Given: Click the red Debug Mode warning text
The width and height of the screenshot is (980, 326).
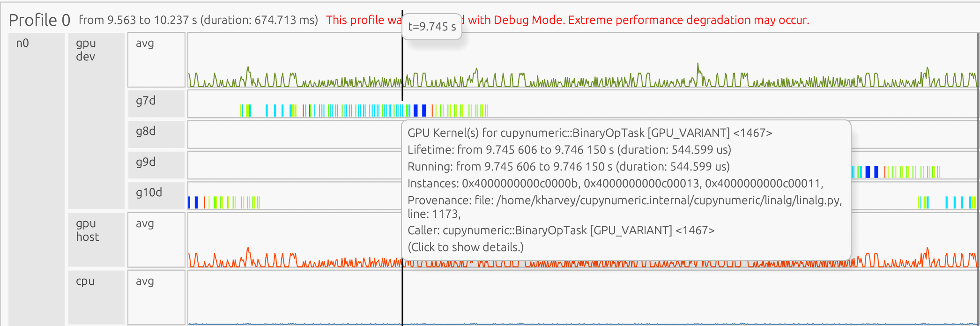Looking at the screenshot, I should [x=637, y=20].
